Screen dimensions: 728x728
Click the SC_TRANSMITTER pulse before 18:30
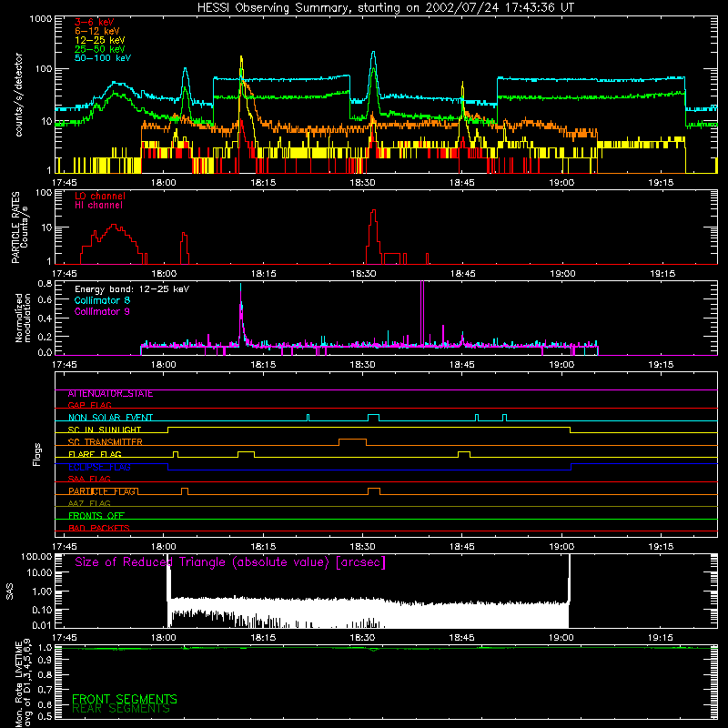pos(352,441)
